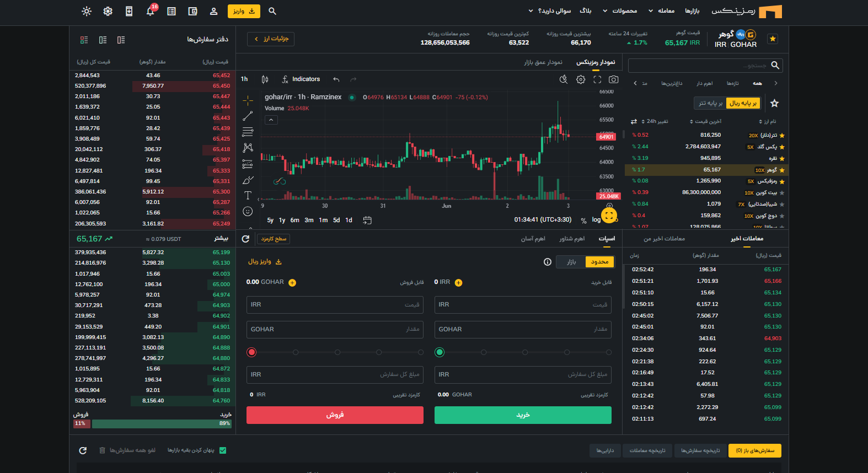The width and height of the screenshot is (868, 473).
Task: Collapse chart legend chevron
Action: click(271, 120)
